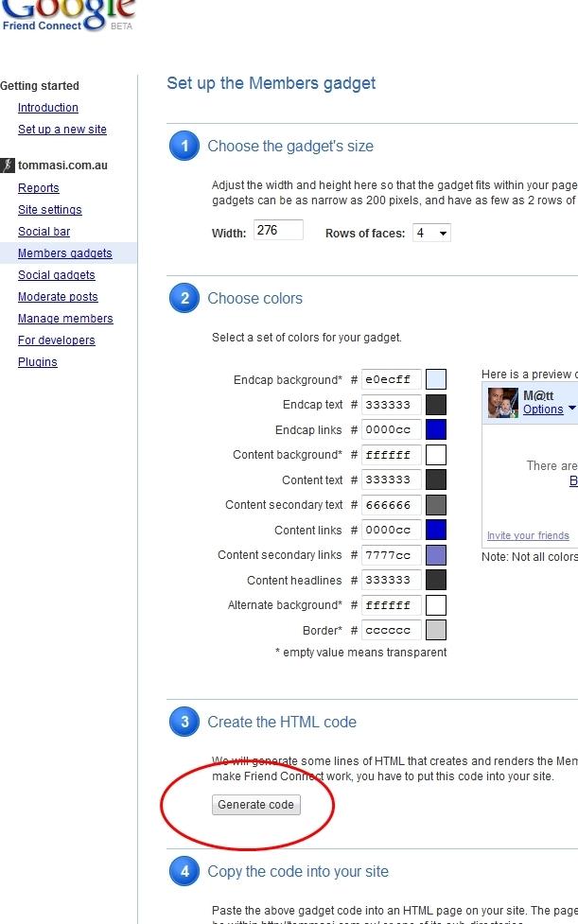
Task: Open the Invite your friends link
Action: coord(528,535)
